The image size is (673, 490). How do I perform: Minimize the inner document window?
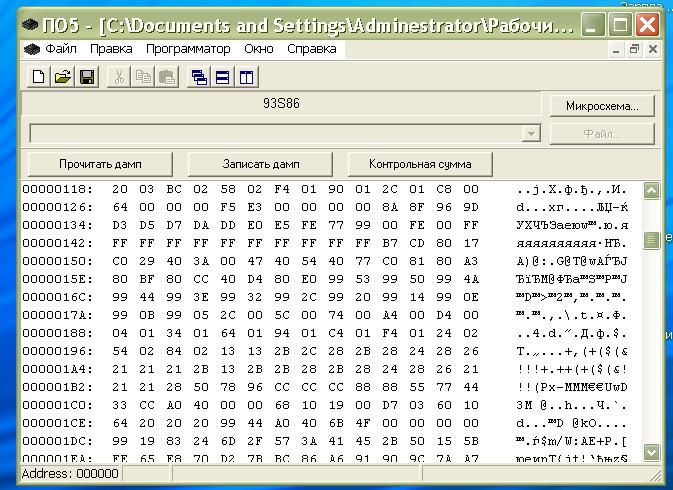point(616,50)
